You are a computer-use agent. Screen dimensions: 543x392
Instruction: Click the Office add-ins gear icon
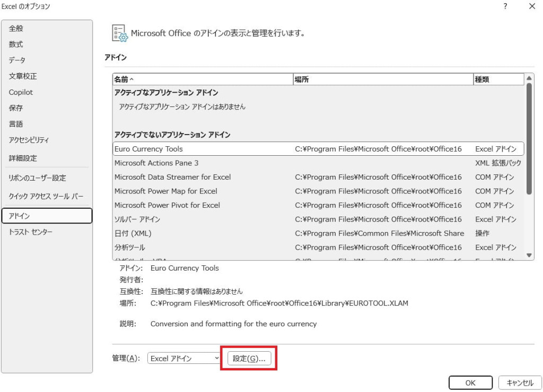tap(119, 33)
